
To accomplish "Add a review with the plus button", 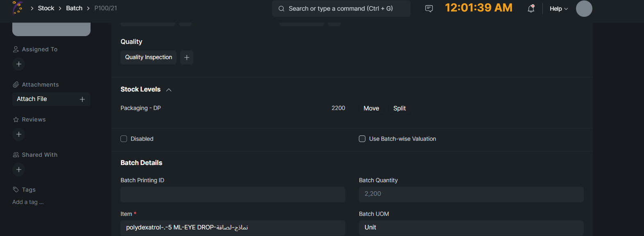I will (19, 134).
